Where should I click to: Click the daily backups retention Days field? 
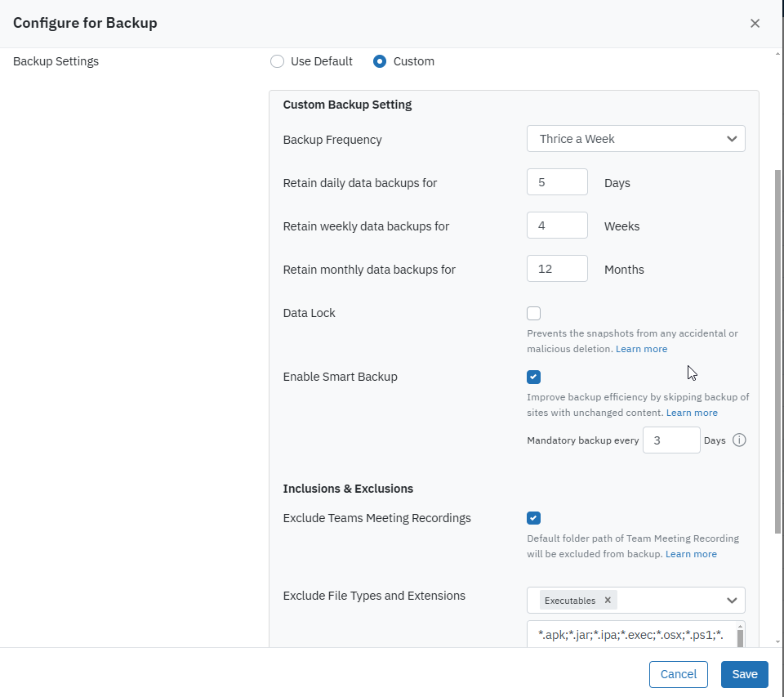click(x=557, y=182)
